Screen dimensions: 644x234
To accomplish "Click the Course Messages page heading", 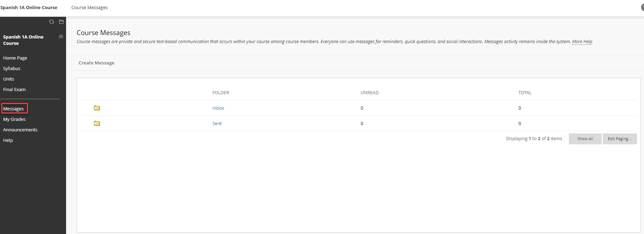I will click(103, 33).
